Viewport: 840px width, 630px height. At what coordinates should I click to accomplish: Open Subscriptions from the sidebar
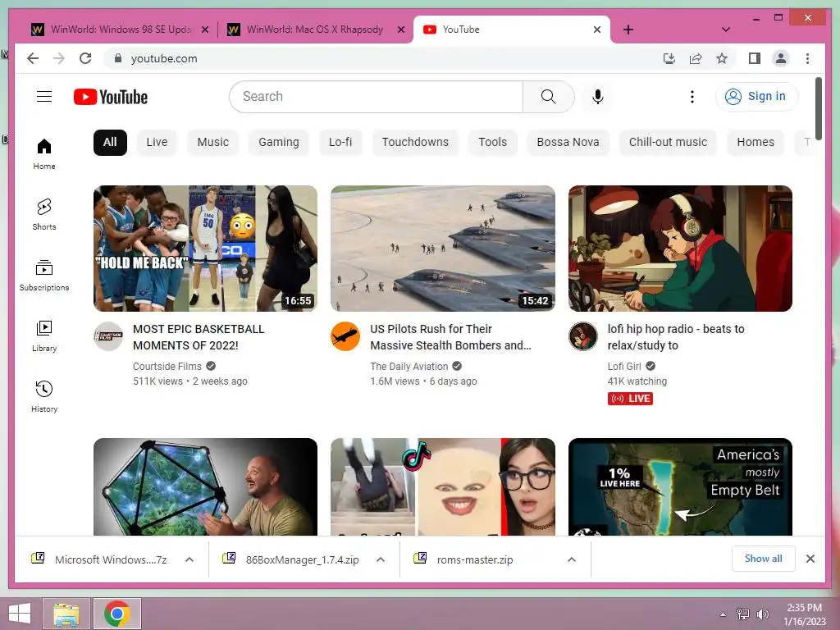(44, 276)
